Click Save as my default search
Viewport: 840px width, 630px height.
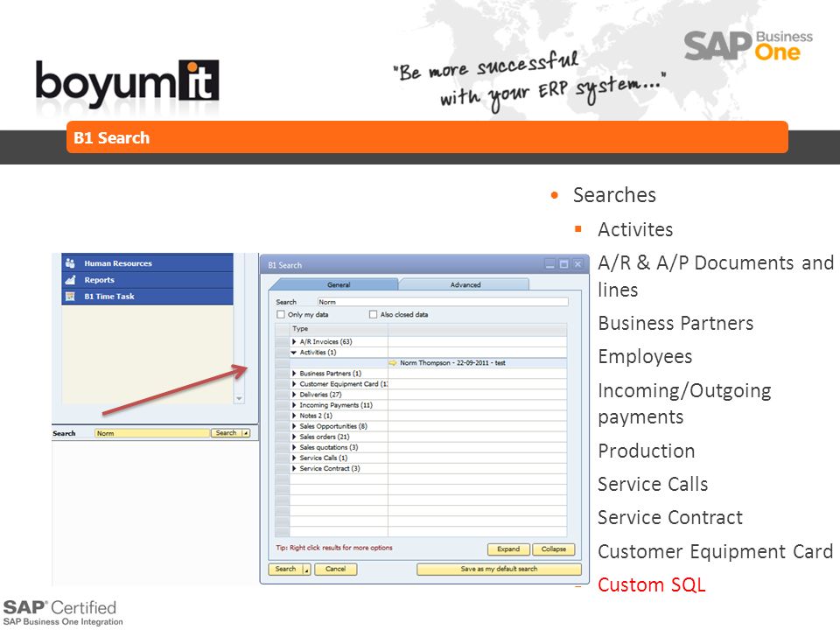click(x=499, y=569)
